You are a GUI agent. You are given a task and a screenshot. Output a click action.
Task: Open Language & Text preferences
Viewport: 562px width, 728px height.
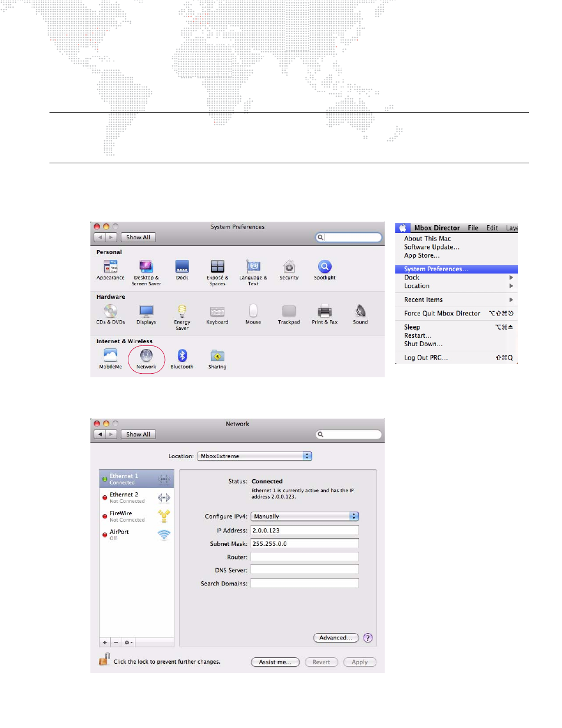(253, 272)
